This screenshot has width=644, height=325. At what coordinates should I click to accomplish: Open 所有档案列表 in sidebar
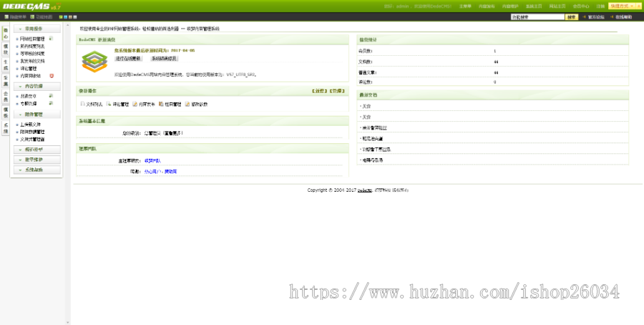[32, 47]
